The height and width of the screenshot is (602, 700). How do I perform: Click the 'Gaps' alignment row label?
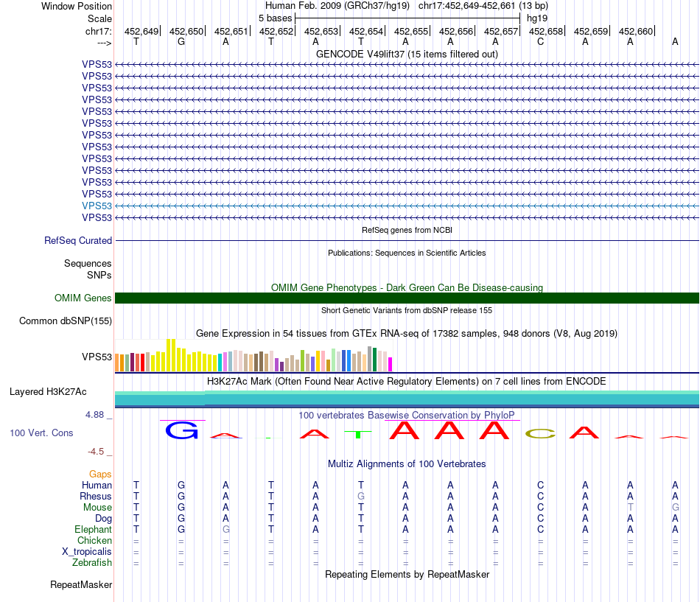point(100,475)
